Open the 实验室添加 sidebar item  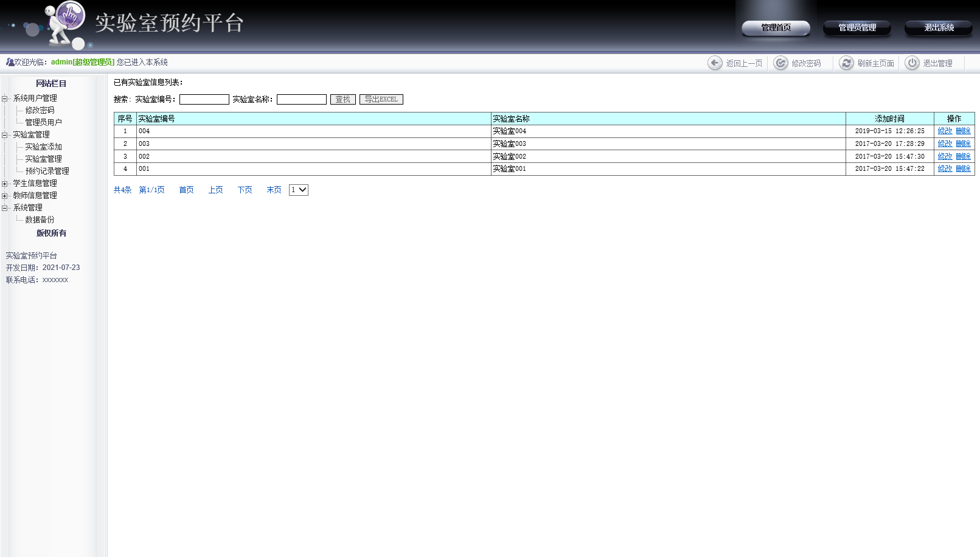click(x=43, y=147)
